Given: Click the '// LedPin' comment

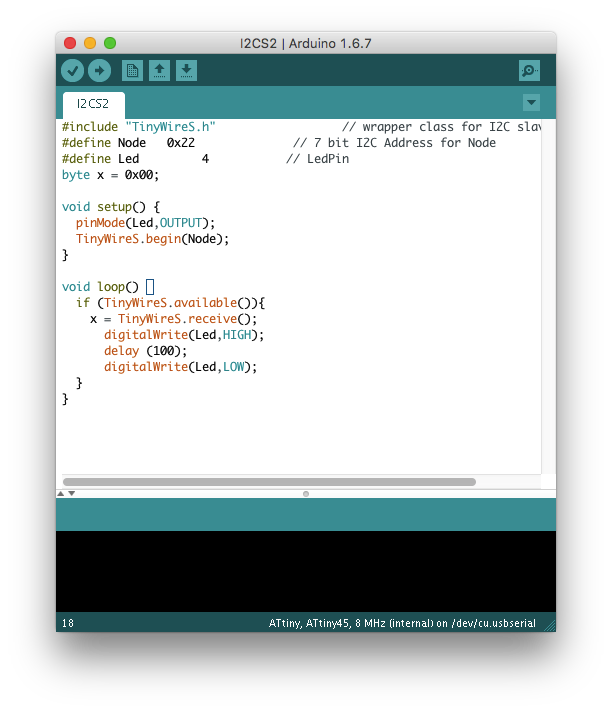Looking at the screenshot, I should pos(317,159).
